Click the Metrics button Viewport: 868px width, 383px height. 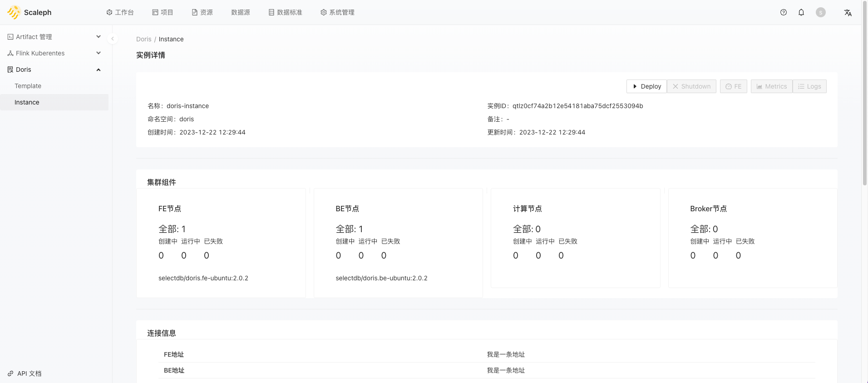(771, 86)
